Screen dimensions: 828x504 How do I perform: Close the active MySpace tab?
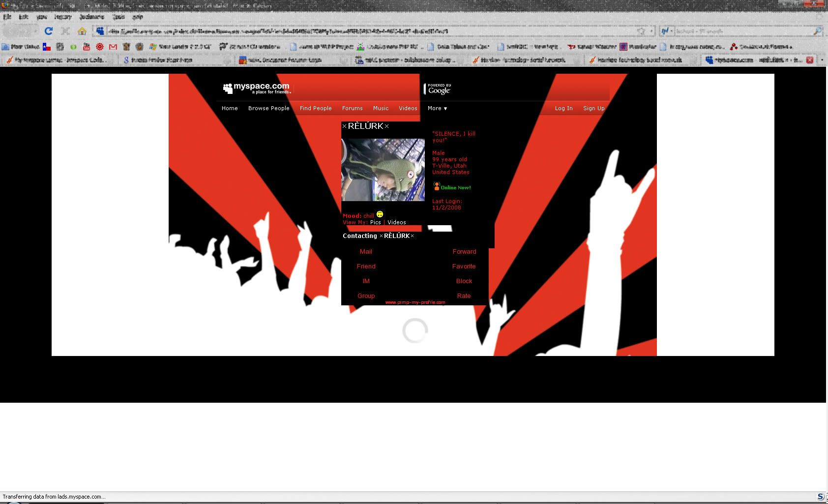(809, 60)
